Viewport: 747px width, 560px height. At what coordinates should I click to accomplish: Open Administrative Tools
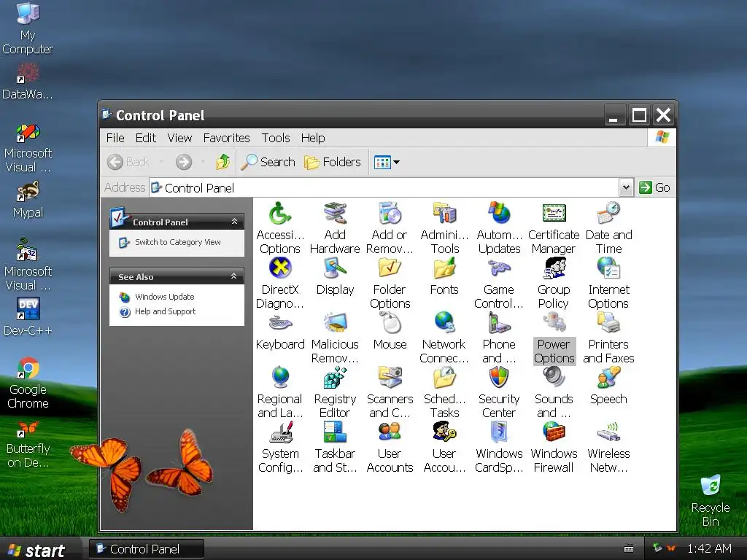pyautogui.click(x=444, y=214)
